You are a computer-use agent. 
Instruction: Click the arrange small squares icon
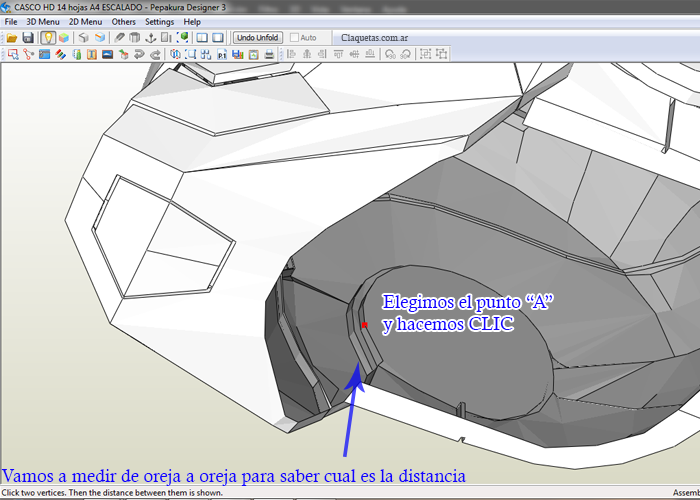[206, 54]
